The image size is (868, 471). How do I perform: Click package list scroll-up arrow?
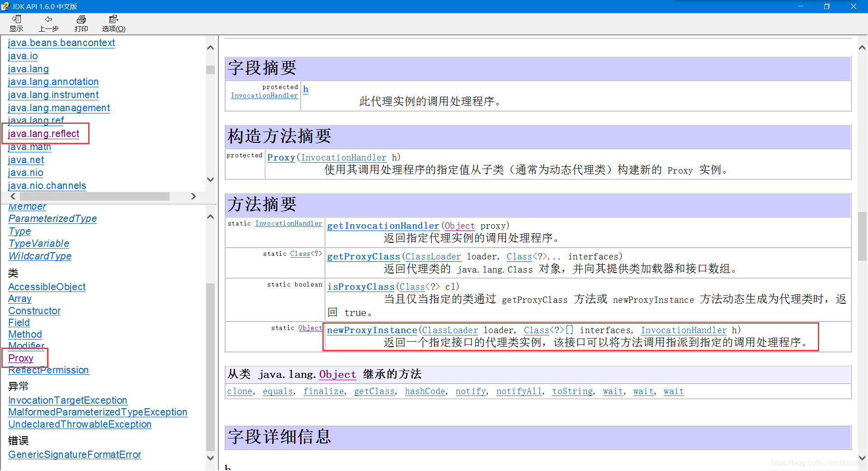(x=210, y=47)
